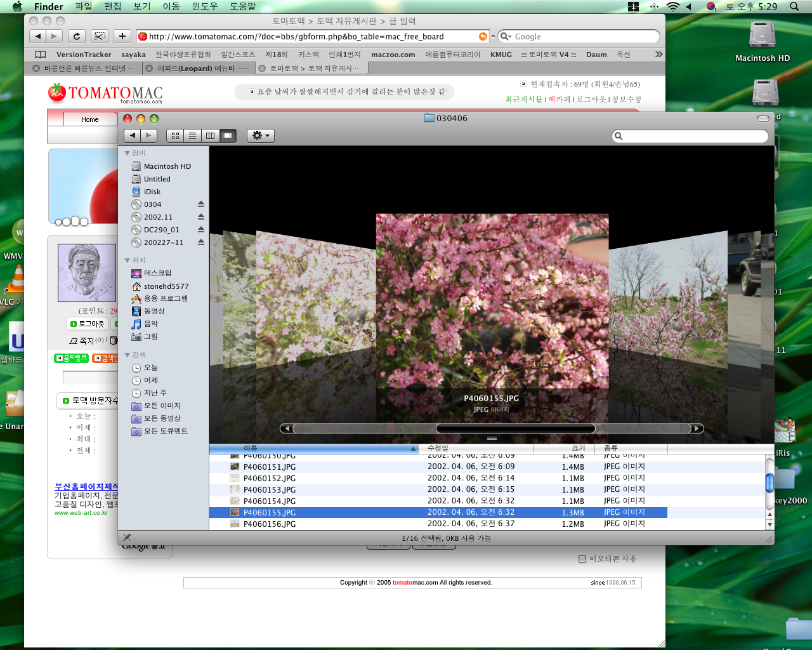Image resolution: width=812 pixels, height=650 pixels.
Task: Switch Finder to list view
Action: [x=192, y=135]
